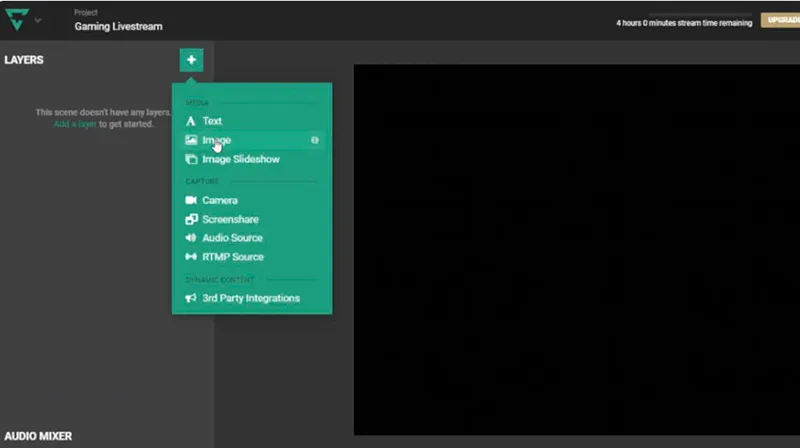This screenshot has width=800, height=448.
Task: Click the Gaming Livestream project name
Action: coord(118,27)
